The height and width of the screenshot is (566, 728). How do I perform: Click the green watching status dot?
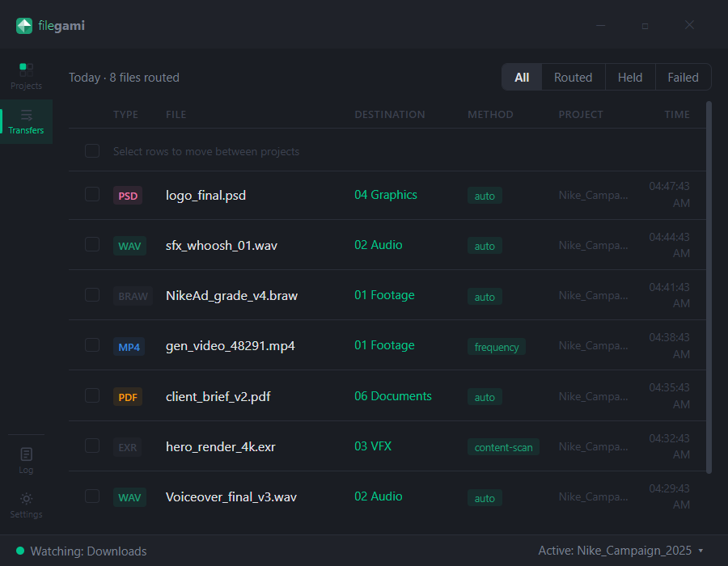point(20,551)
